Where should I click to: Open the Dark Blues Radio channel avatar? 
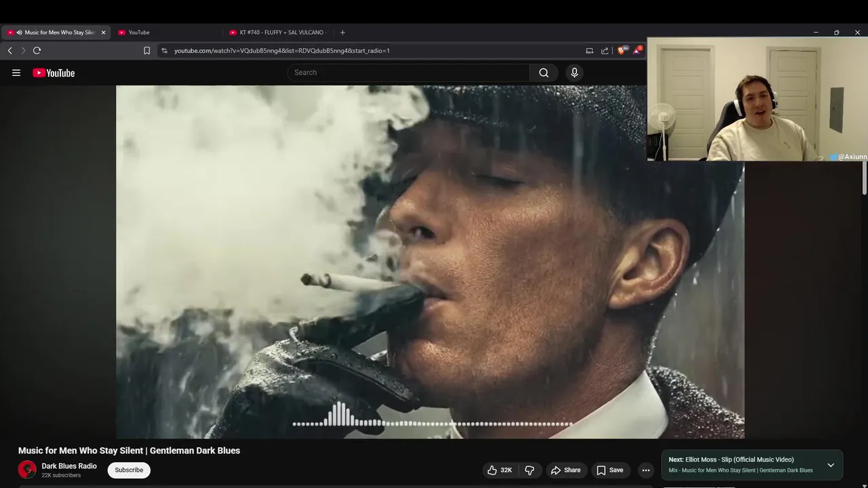[27, 470]
